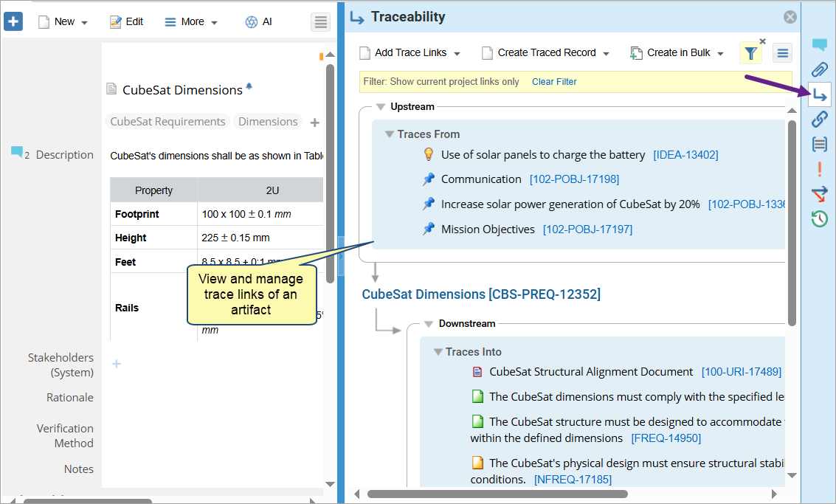This screenshot has width=836, height=504.
Task: Collapse the Traces From group
Action: click(x=390, y=134)
